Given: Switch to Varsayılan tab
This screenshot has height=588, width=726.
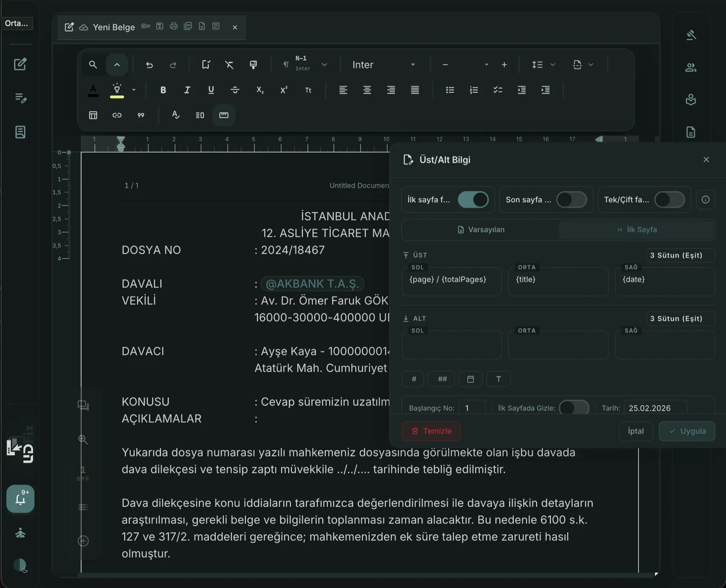Looking at the screenshot, I should coord(480,229).
